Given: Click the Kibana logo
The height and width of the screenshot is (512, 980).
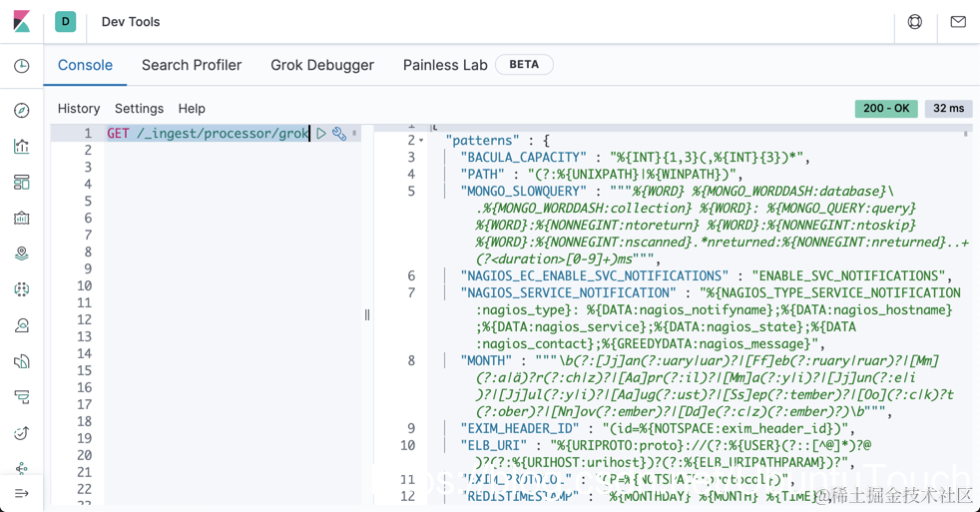Looking at the screenshot, I should pos(21,21).
